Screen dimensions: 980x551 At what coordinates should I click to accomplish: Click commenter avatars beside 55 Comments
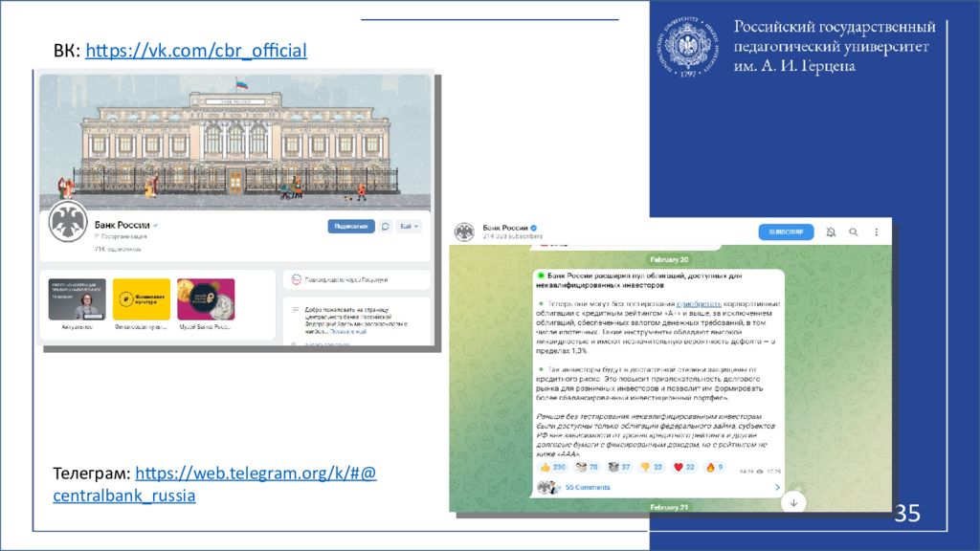pyautogui.click(x=548, y=487)
